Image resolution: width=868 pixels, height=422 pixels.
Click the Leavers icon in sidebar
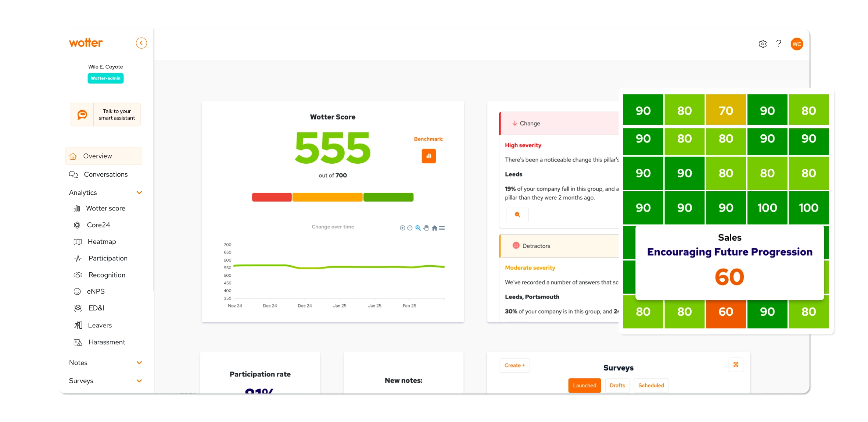(78, 325)
